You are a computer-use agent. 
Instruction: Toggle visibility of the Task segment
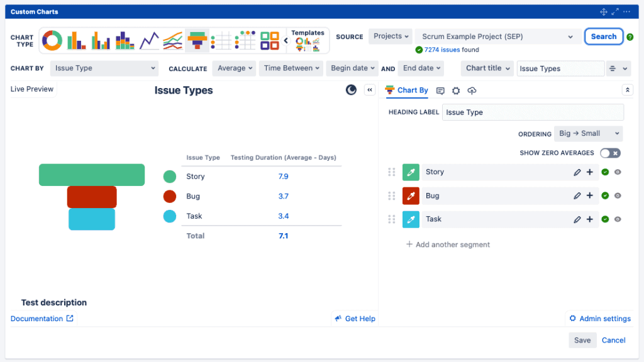(618, 219)
